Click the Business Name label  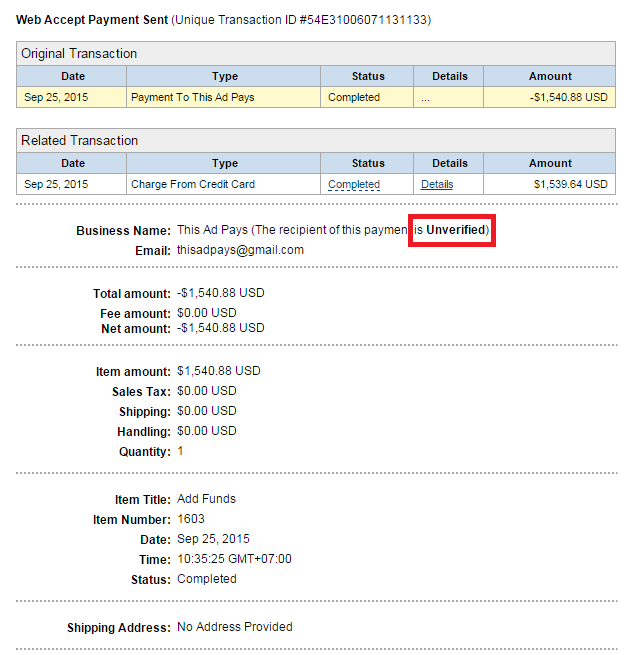[123, 231]
